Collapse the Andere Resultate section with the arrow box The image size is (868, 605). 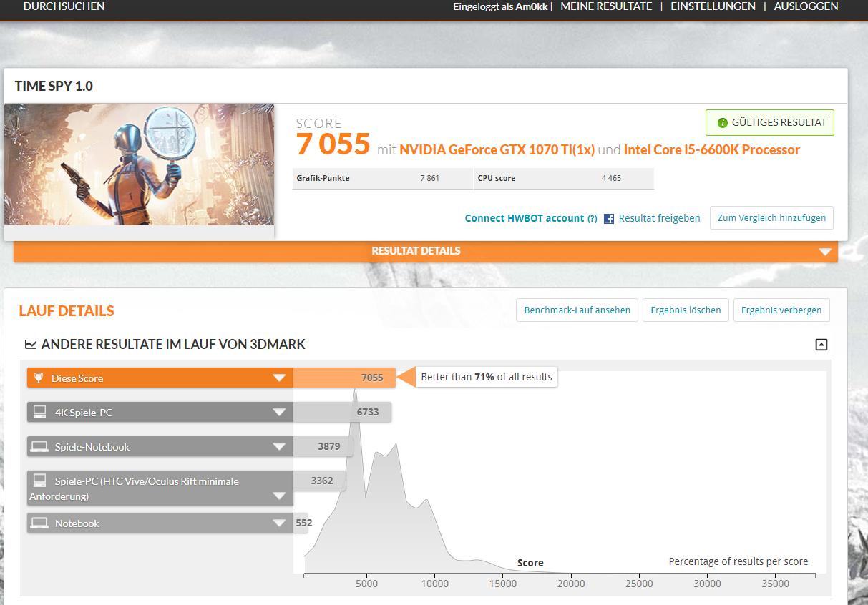click(821, 345)
